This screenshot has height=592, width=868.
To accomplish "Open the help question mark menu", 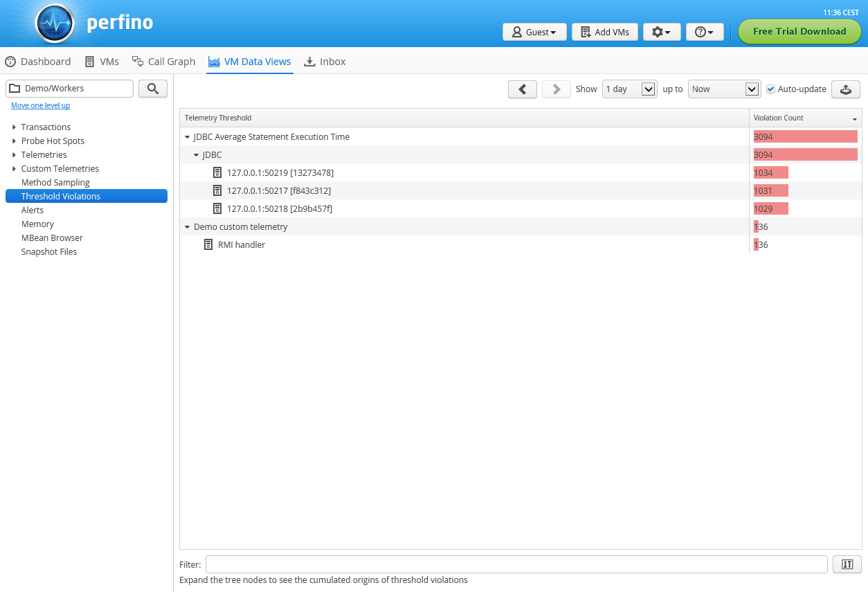I will 705,32.
